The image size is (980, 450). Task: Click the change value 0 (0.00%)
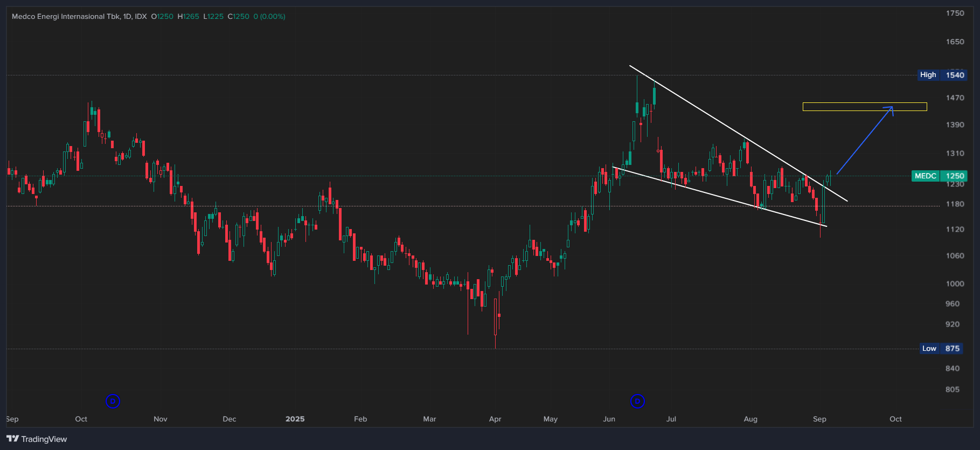point(269,17)
